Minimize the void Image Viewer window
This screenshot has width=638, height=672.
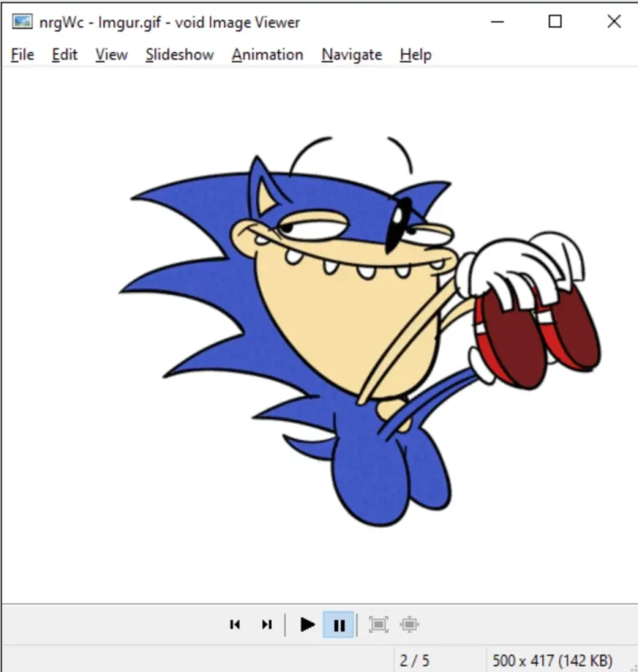point(497,22)
